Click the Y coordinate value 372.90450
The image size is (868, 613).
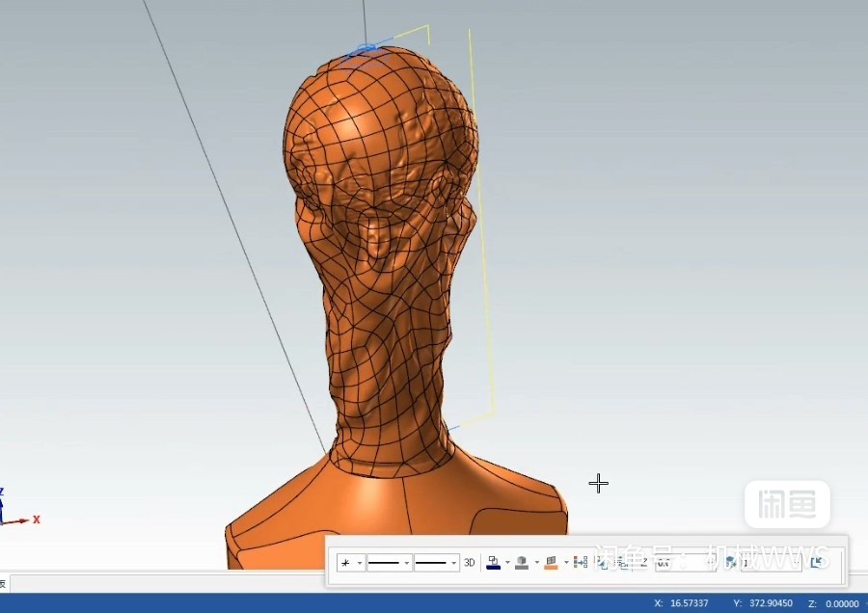click(772, 603)
